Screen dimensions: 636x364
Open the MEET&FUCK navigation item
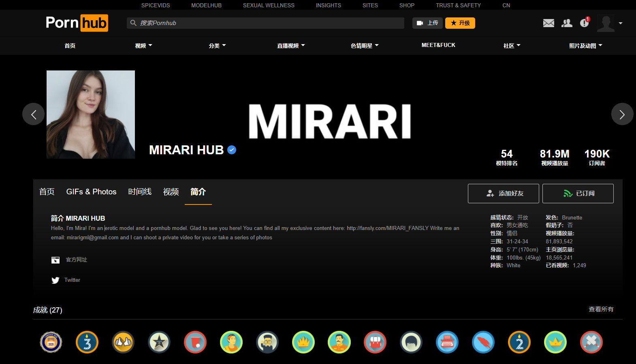pyautogui.click(x=438, y=45)
